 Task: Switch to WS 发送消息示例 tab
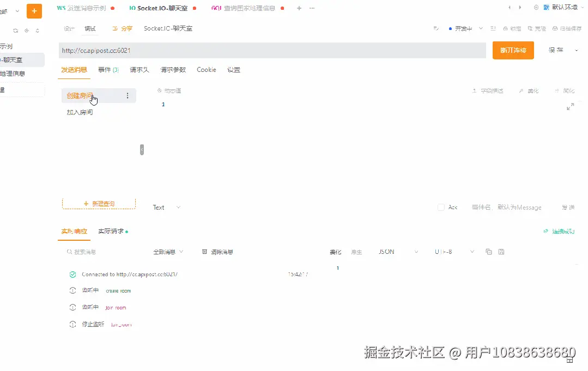pos(86,8)
